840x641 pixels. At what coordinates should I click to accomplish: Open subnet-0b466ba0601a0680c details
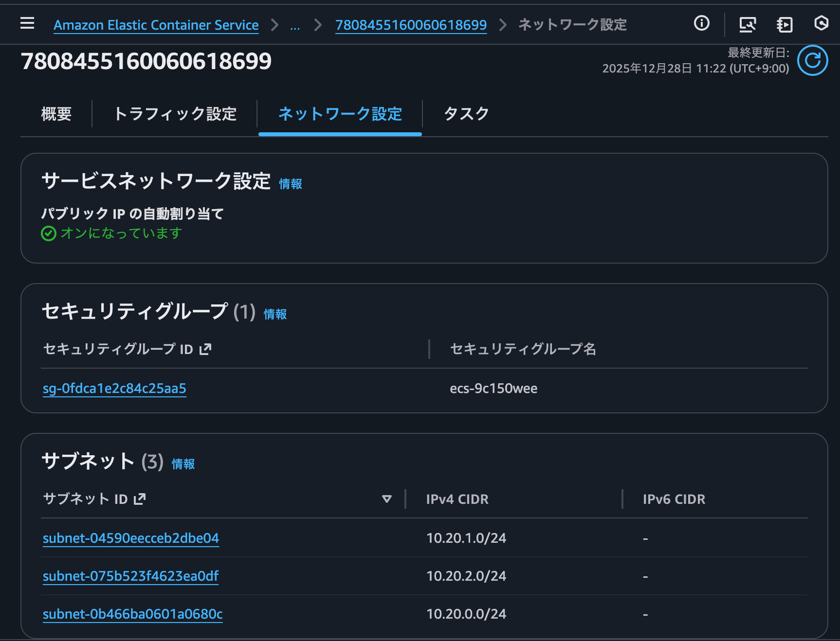(132, 614)
